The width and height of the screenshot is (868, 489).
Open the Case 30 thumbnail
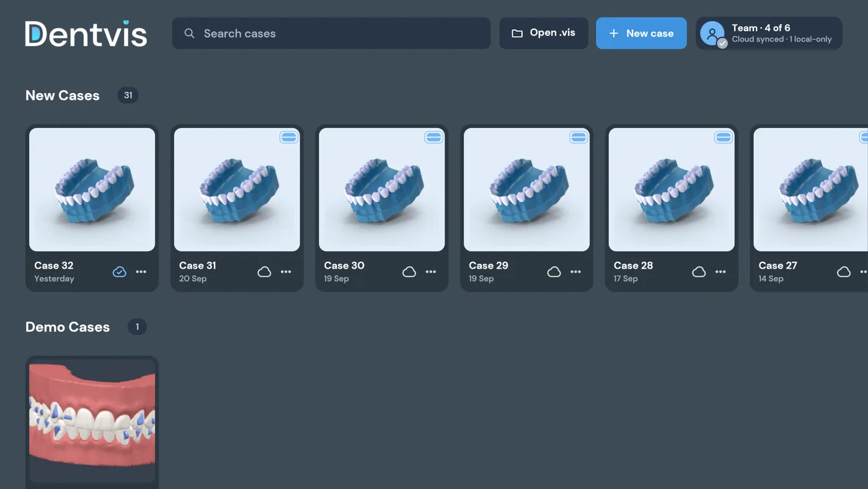point(382,189)
